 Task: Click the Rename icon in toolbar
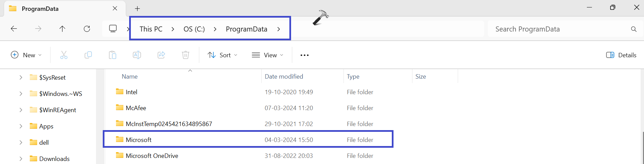coord(137,55)
